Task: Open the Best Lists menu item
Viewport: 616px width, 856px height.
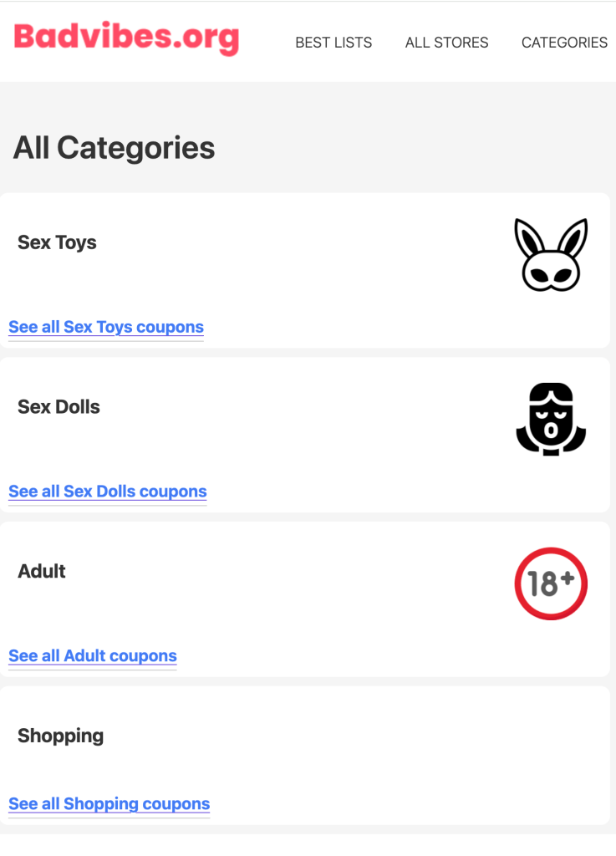Action: tap(333, 43)
